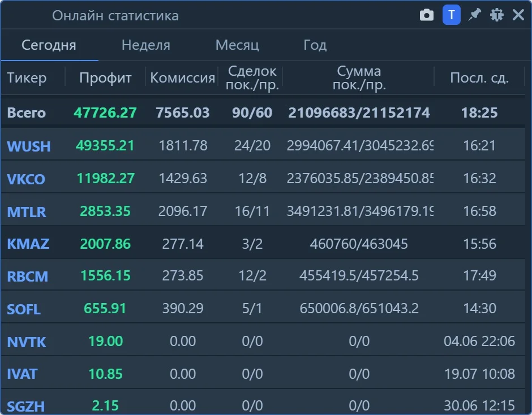Switch to the Неделя tab
Screen dimensions: 532x415
coord(146,45)
